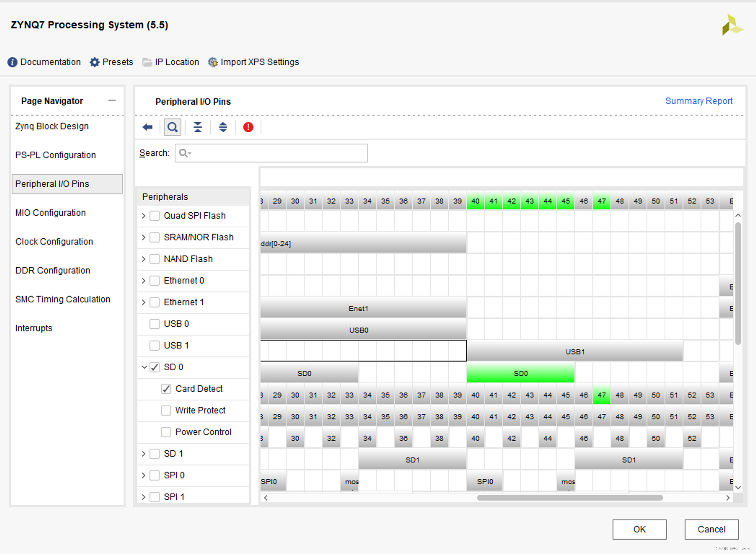Click the Documentation info icon

[x=12, y=62]
